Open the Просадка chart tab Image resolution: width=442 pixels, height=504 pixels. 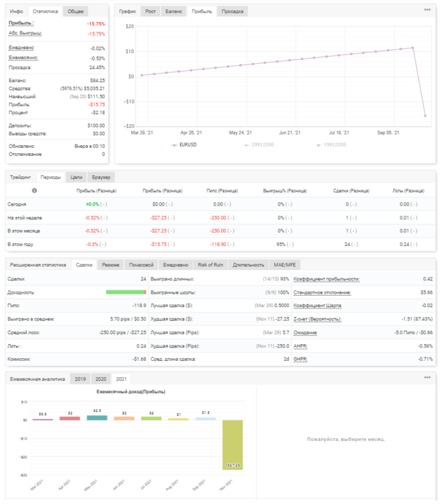[232, 11]
